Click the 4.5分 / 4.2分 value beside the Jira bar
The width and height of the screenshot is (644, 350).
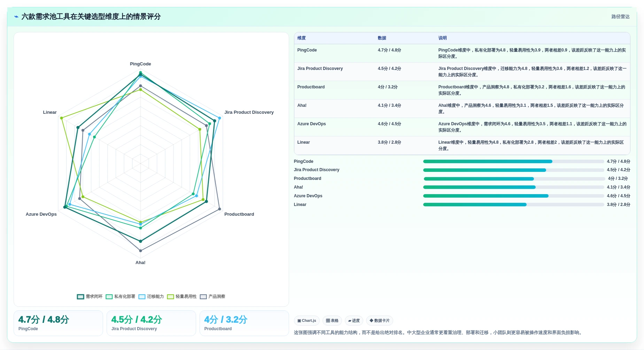point(619,170)
